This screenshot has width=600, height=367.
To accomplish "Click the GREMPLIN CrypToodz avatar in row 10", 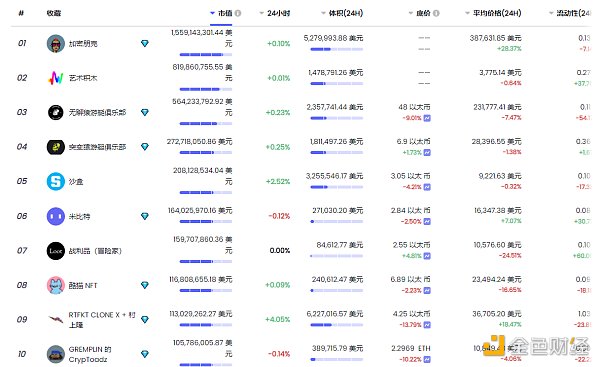I will tap(56, 354).
